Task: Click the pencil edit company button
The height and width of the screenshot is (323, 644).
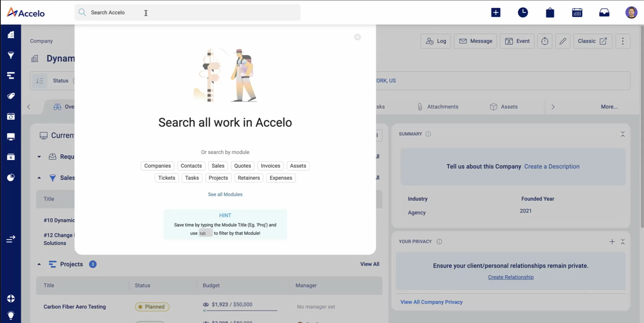Action: 563,41
